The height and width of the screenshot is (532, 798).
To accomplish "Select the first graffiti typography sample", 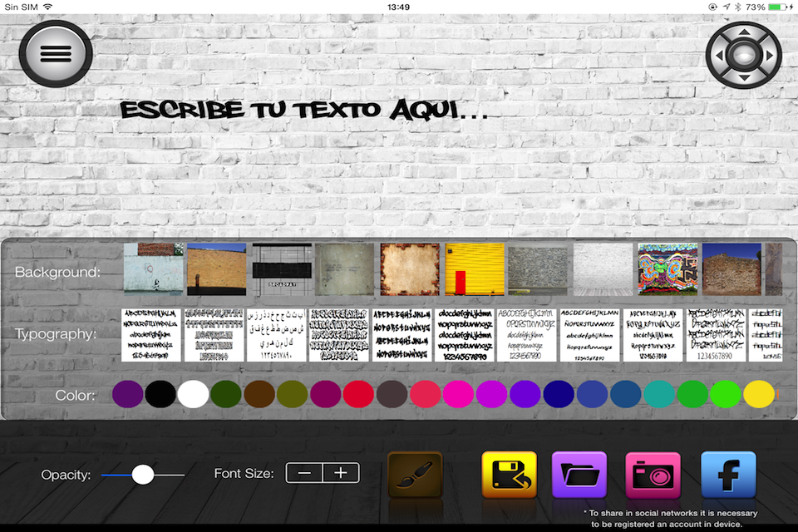I will (x=151, y=335).
